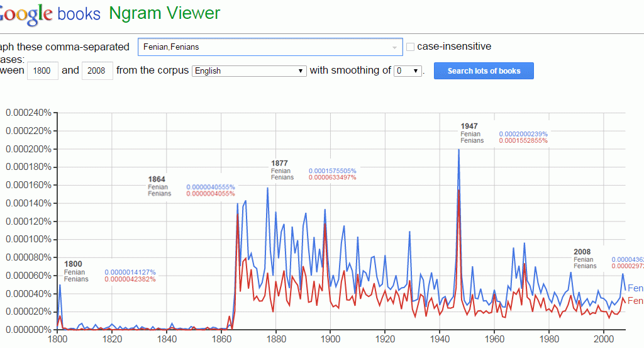Image resolution: width=644 pixels, height=348 pixels.
Task: Click the Google logo
Action: (x=25, y=15)
